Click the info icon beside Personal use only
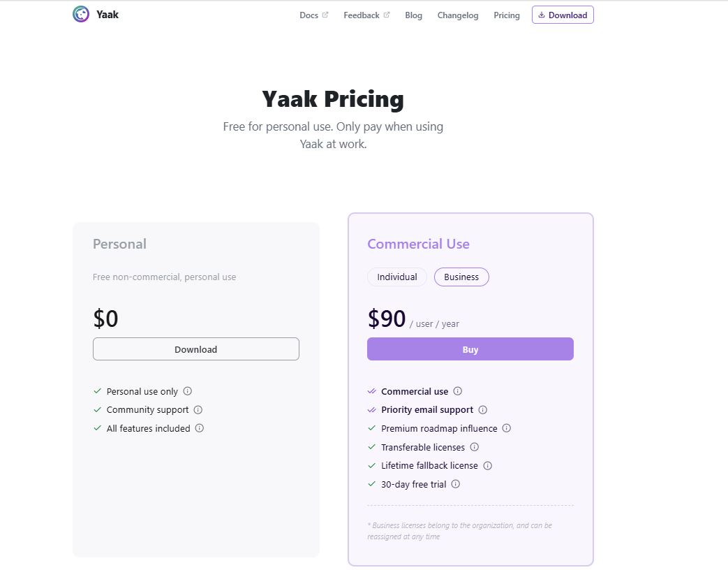This screenshot has height=570, width=728. coord(187,391)
